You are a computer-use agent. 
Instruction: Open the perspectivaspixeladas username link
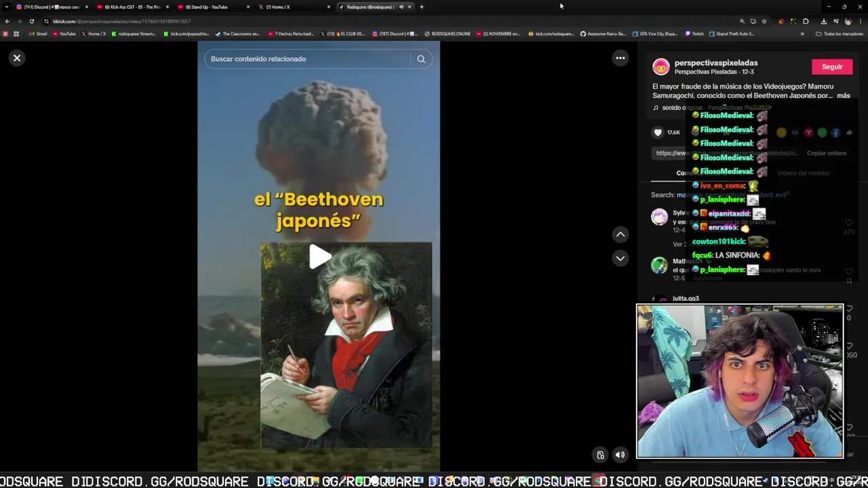coord(716,63)
